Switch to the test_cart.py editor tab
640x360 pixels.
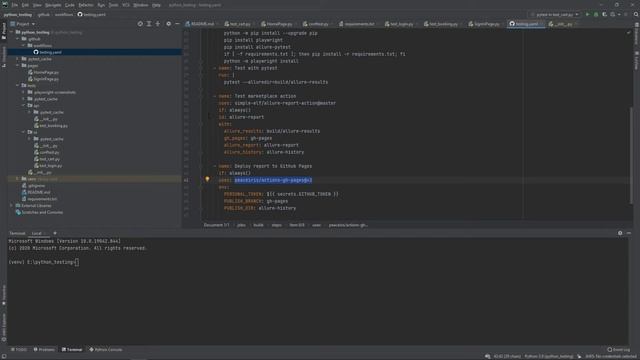click(238, 24)
